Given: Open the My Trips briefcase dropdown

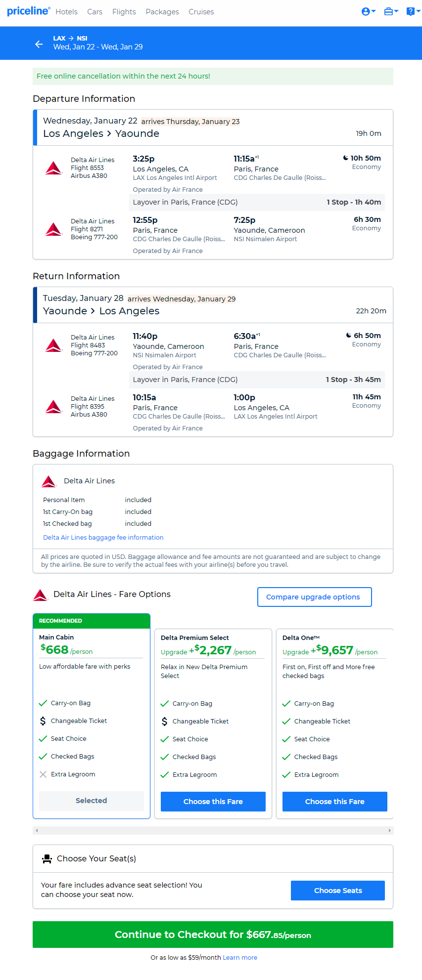Looking at the screenshot, I should [391, 11].
